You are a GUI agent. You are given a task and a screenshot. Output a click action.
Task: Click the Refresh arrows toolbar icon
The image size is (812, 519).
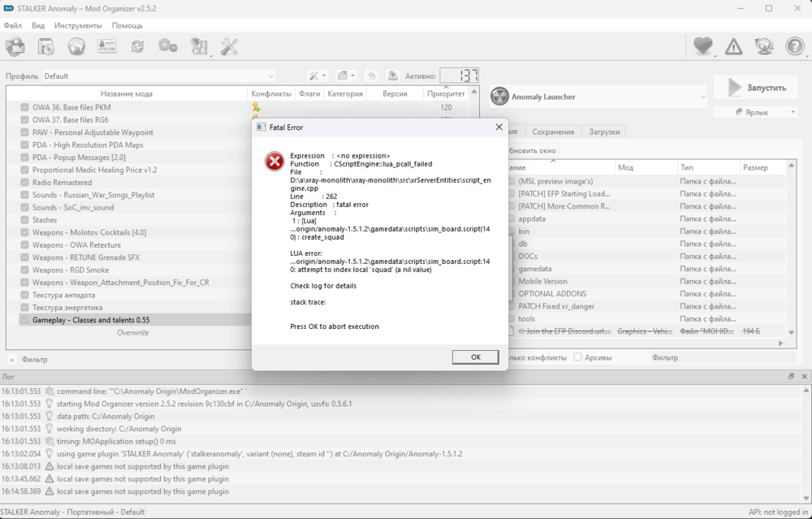[137, 47]
